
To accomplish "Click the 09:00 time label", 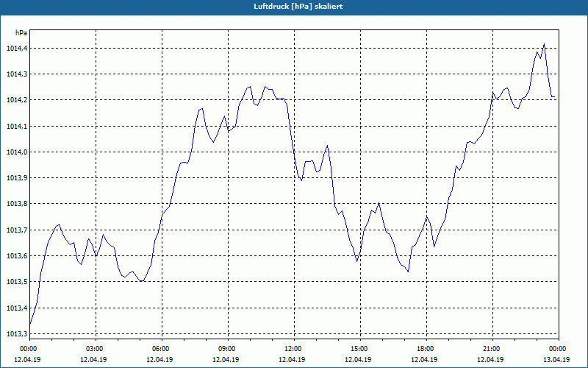I will pos(226,349).
